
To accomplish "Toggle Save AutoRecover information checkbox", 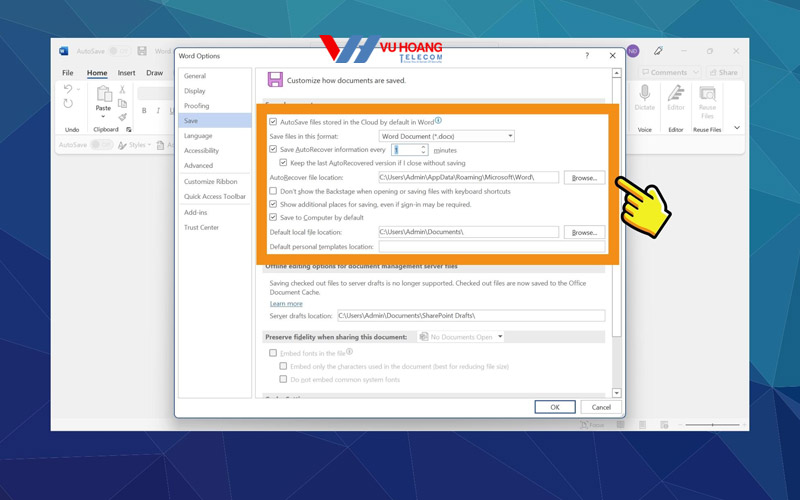I will [273, 149].
